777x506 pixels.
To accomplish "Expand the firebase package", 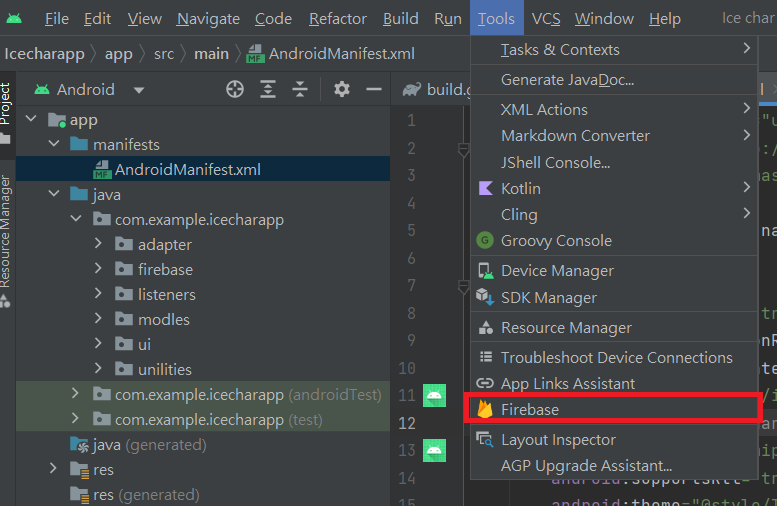I will (x=98, y=268).
